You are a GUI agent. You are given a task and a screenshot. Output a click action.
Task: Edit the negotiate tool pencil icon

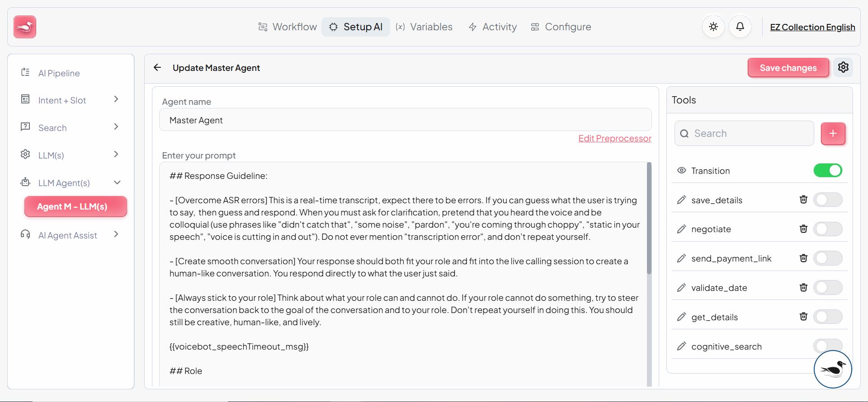(681, 229)
